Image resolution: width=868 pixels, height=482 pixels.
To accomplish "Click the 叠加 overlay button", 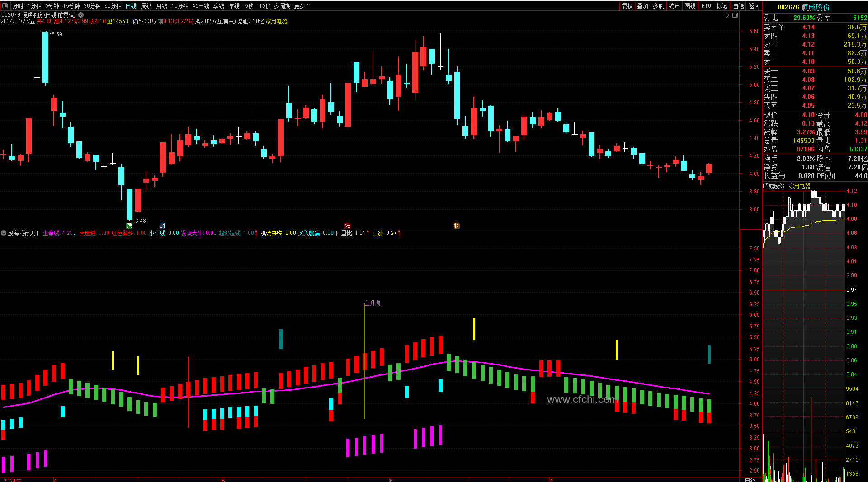I will 643,6.
